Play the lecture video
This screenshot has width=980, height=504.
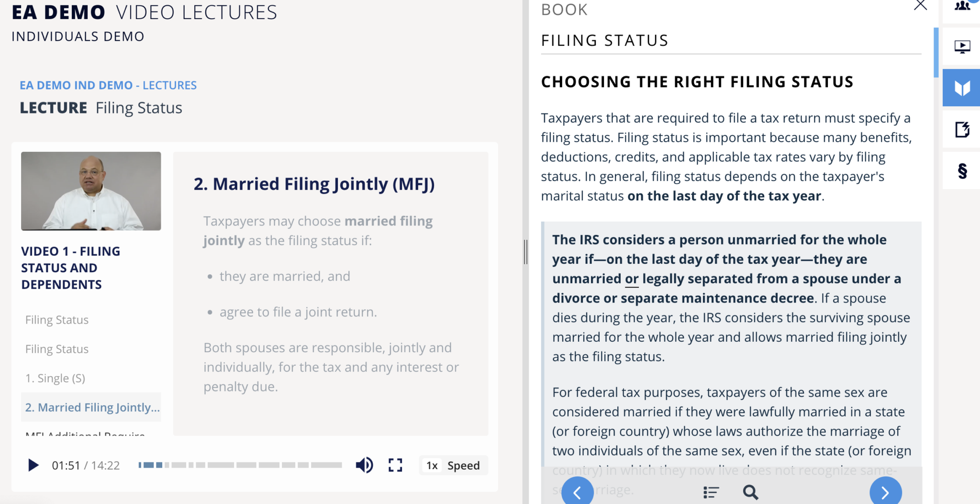coord(33,465)
